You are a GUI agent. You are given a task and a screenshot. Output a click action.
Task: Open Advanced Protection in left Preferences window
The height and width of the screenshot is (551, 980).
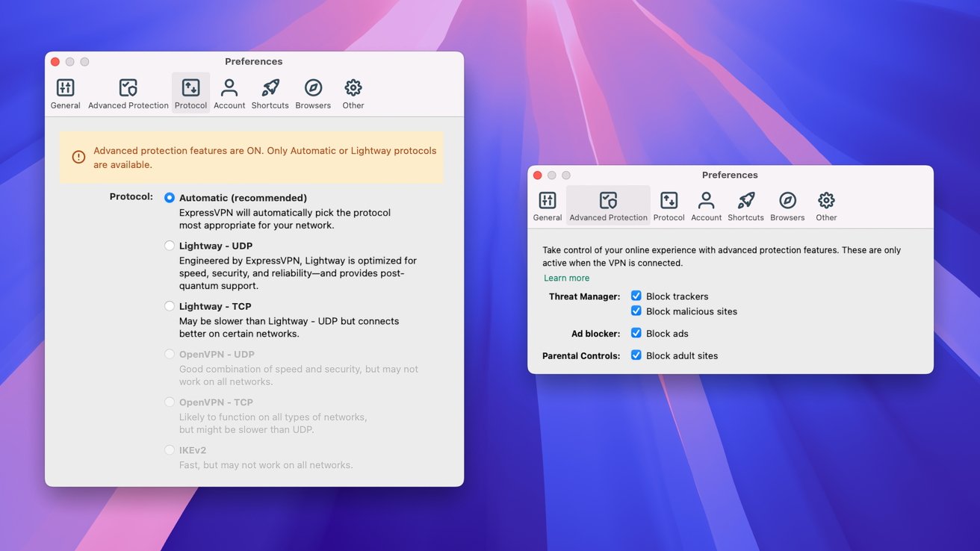(128, 94)
